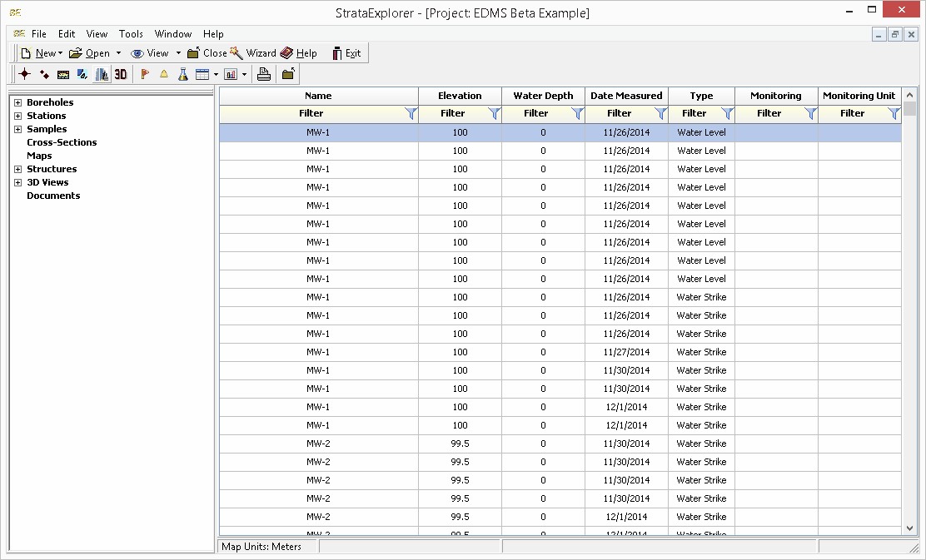Click the Name column filter field
926x560 pixels.
[x=311, y=113]
